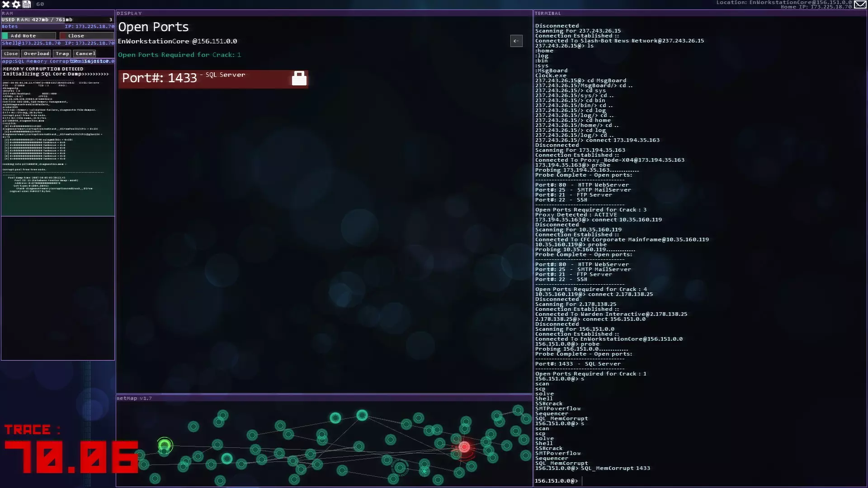Cancel the shell action

(x=85, y=54)
